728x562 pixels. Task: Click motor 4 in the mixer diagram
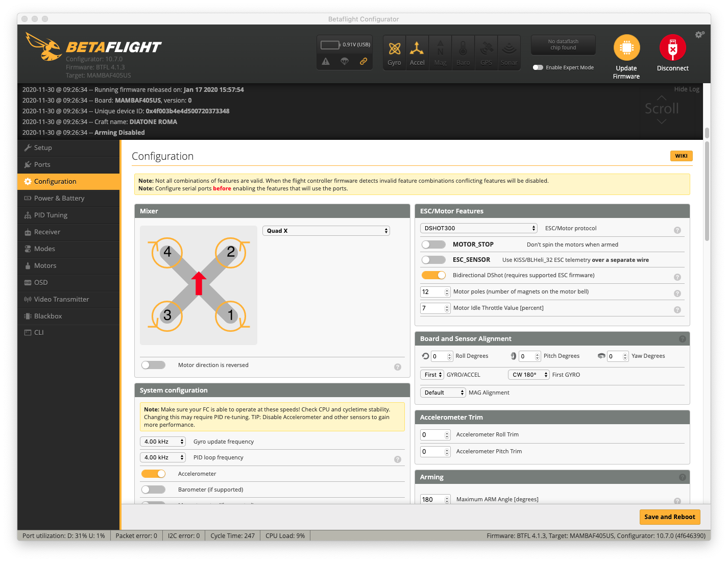click(x=167, y=252)
